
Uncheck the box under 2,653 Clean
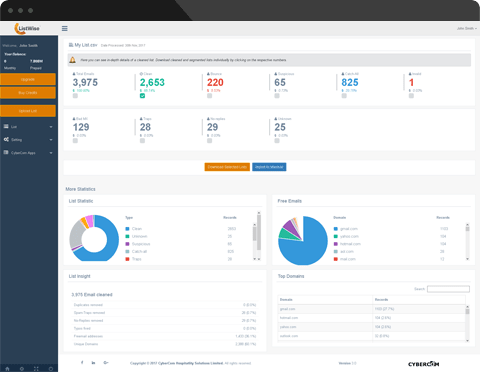(x=142, y=96)
